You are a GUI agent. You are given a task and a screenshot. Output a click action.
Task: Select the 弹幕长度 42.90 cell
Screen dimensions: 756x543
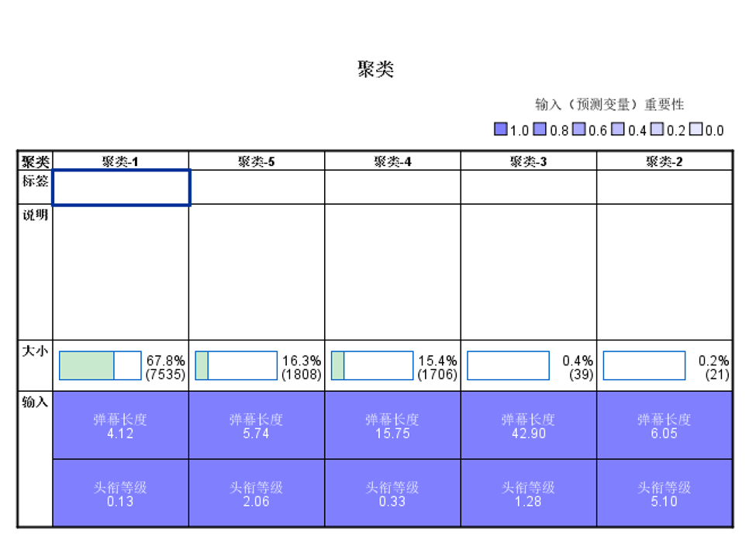pos(529,425)
